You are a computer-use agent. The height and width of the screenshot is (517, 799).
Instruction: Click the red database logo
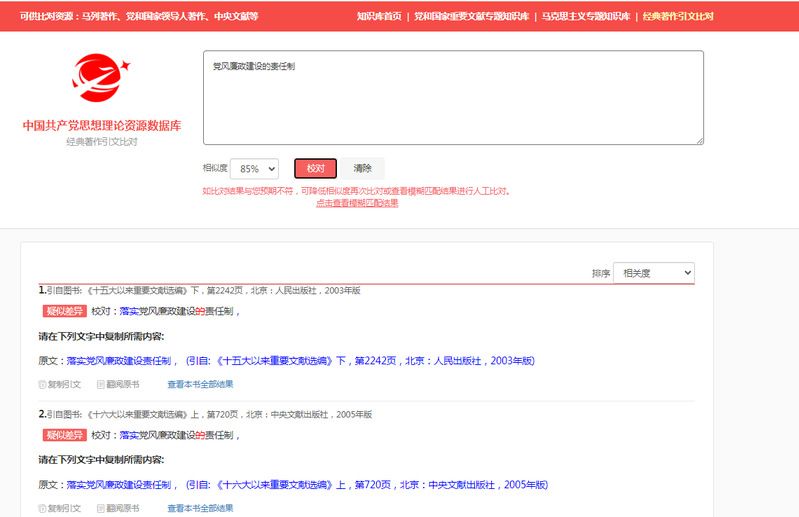click(100, 78)
